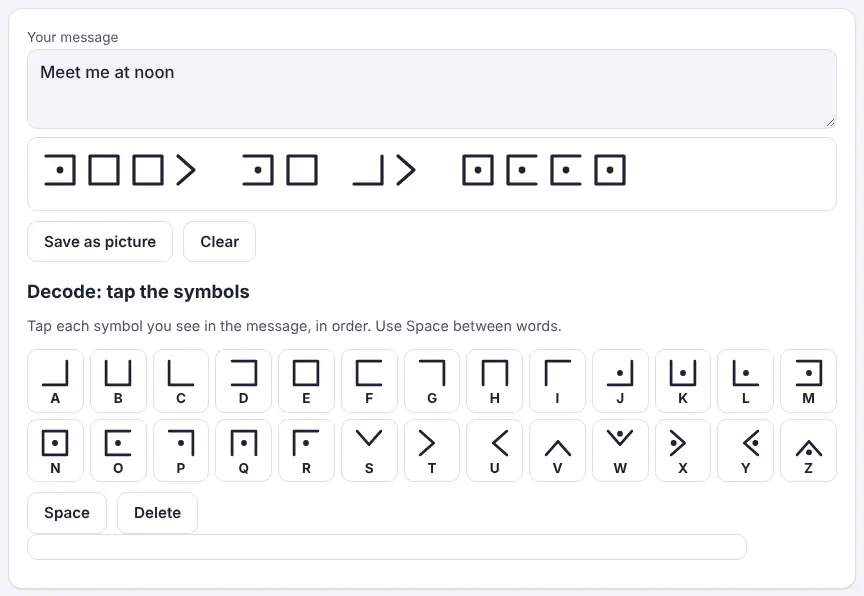Click the empty decoded output field
The height and width of the screenshot is (596, 864).
point(387,547)
